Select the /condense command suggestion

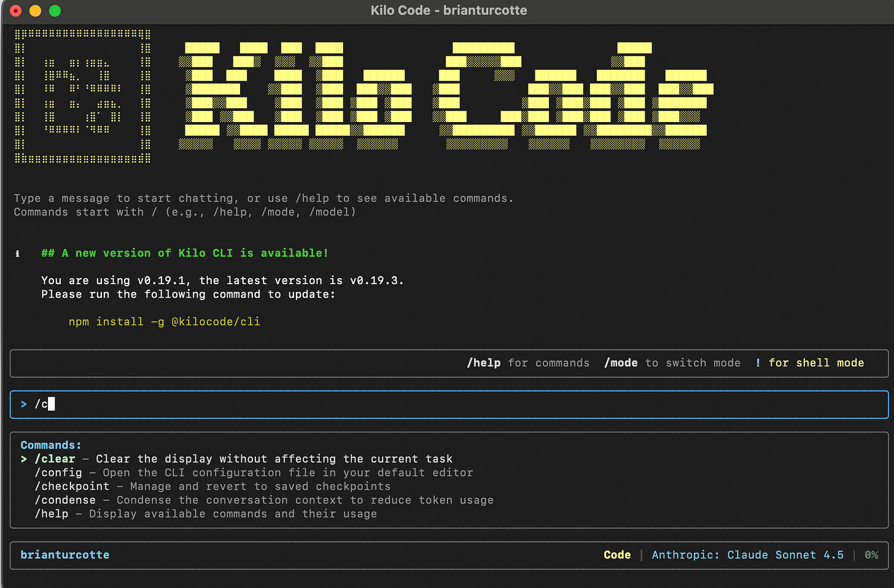point(264,500)
